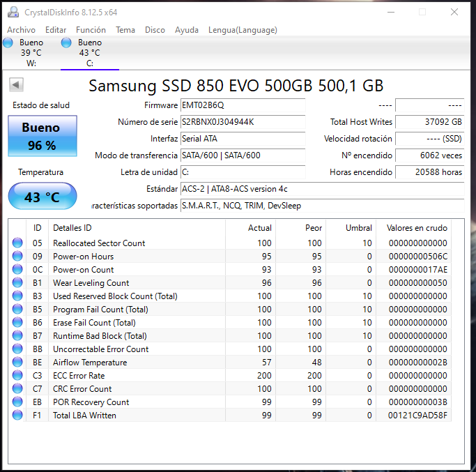Open the Editar menu
The width and height of the screenshot is (476, 472).
pos(56,30)
